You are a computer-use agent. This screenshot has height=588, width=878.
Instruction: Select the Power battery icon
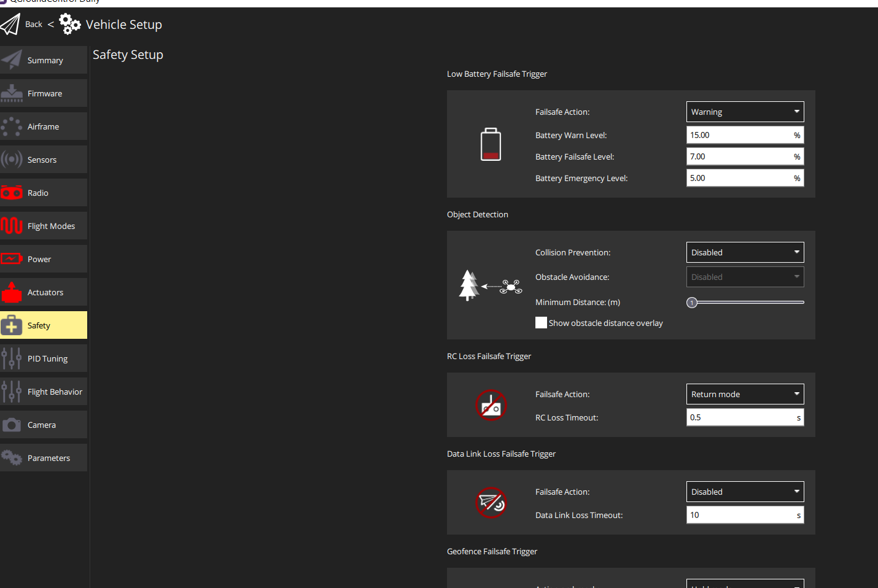(12, 258)
